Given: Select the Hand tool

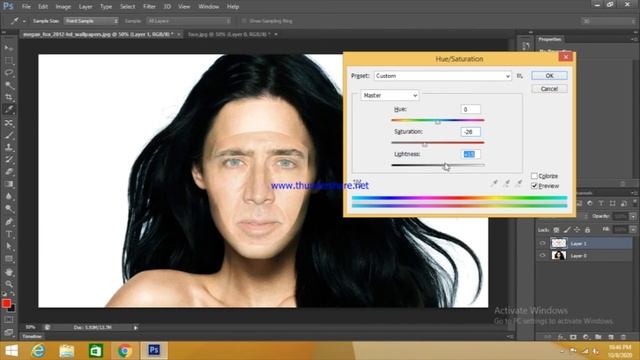Looking at the screenshot, I should pyautogui.click(x=9, y=272).
